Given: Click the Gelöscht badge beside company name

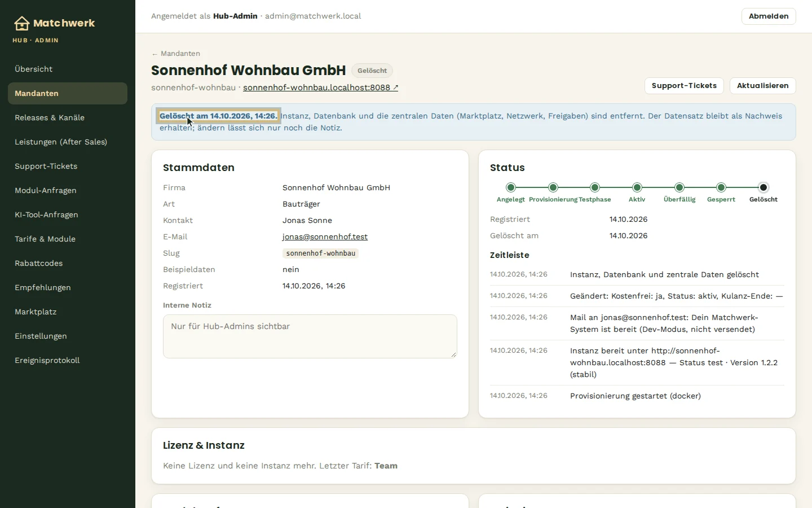Looking at the screenshot, I should tap(372, 71).
